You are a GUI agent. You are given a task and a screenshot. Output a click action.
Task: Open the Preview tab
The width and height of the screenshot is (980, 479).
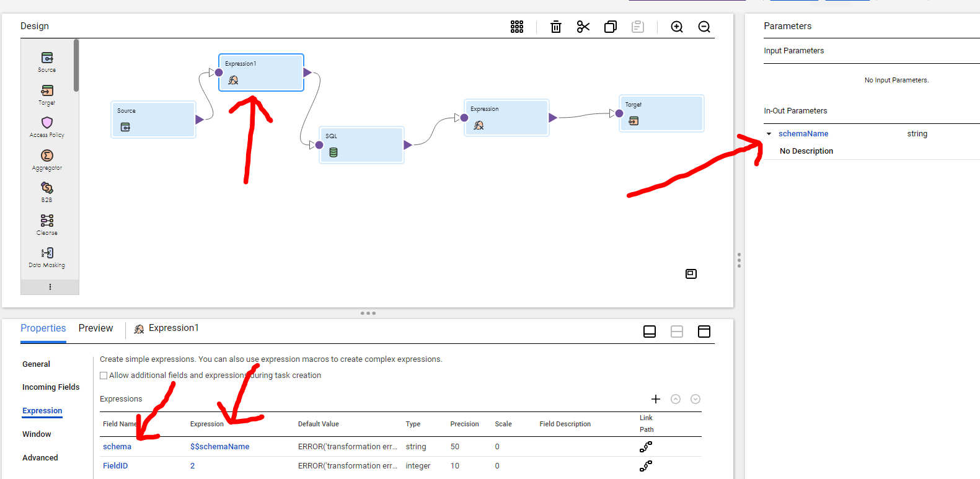[96, 328]
